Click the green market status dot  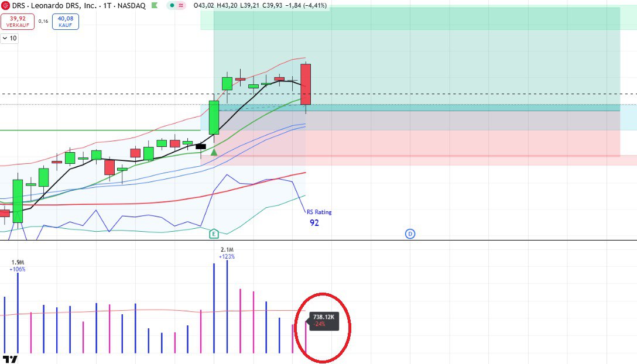coord(172,5)
